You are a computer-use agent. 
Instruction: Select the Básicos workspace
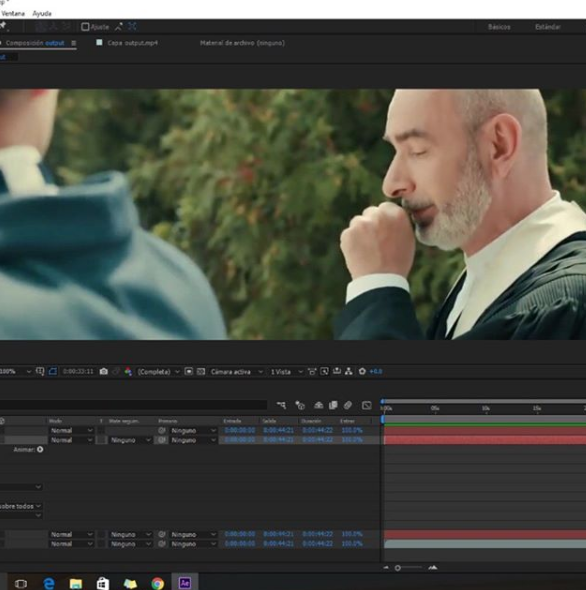pos(499,27)
